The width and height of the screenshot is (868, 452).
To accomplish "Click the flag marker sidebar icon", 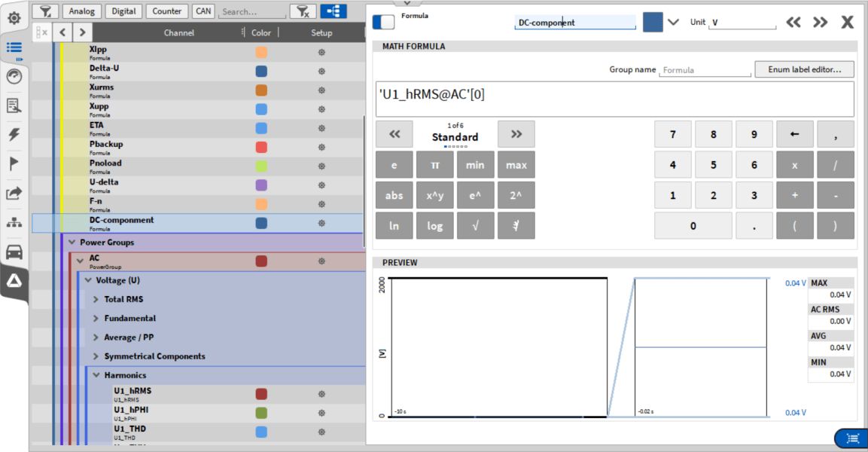I will (x=14, y=164).
